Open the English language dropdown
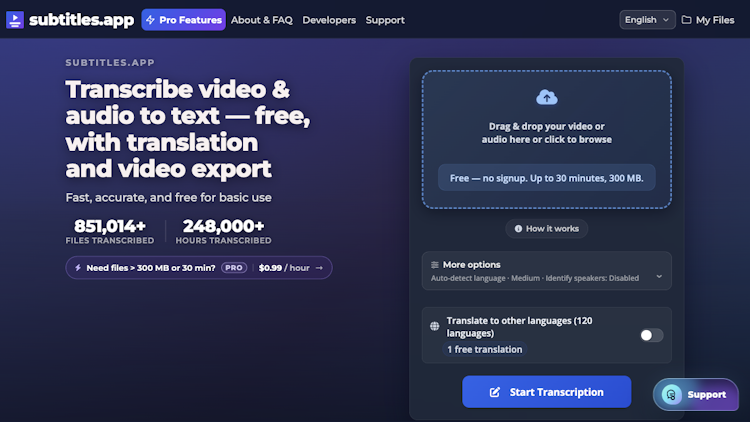750x422 pixels. click(647, 20)
